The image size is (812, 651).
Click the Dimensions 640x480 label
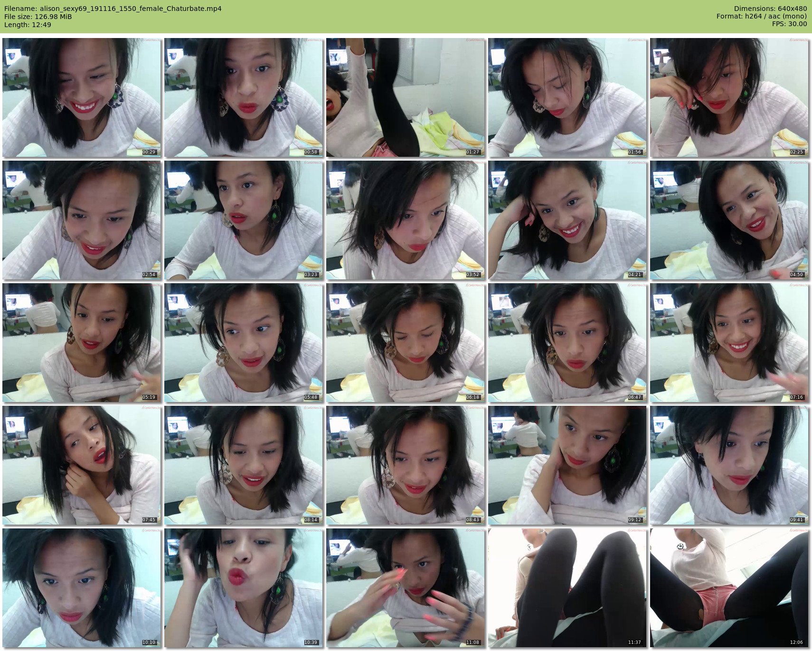coord(770,9)
